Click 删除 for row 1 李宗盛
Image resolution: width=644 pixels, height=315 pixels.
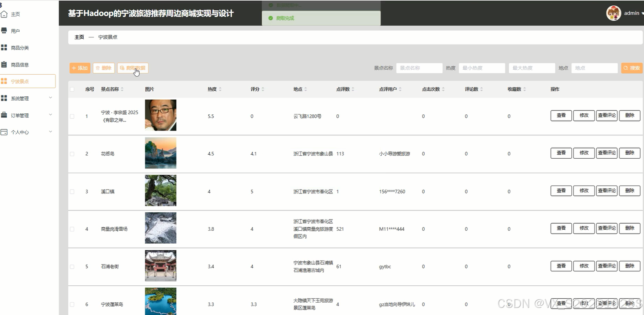tap(629, 116)
